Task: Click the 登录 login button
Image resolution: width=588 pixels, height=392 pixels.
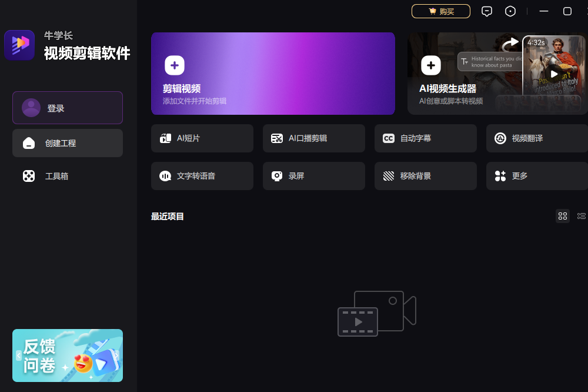Action: point(68,108)
